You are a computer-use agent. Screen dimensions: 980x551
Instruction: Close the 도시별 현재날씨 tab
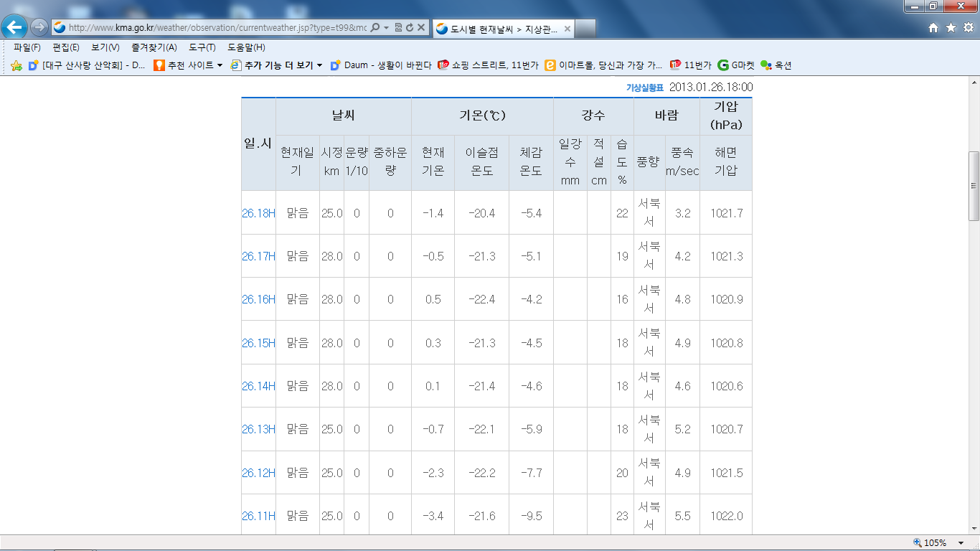[x=567, y=29]
